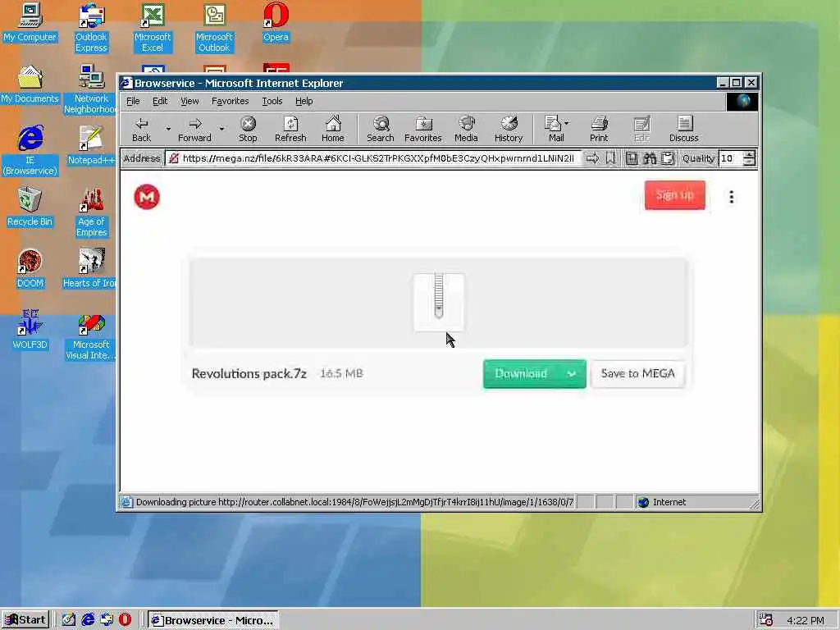
Task: Select the Network Neighborhood desktop icon
Action: point(90,89)
